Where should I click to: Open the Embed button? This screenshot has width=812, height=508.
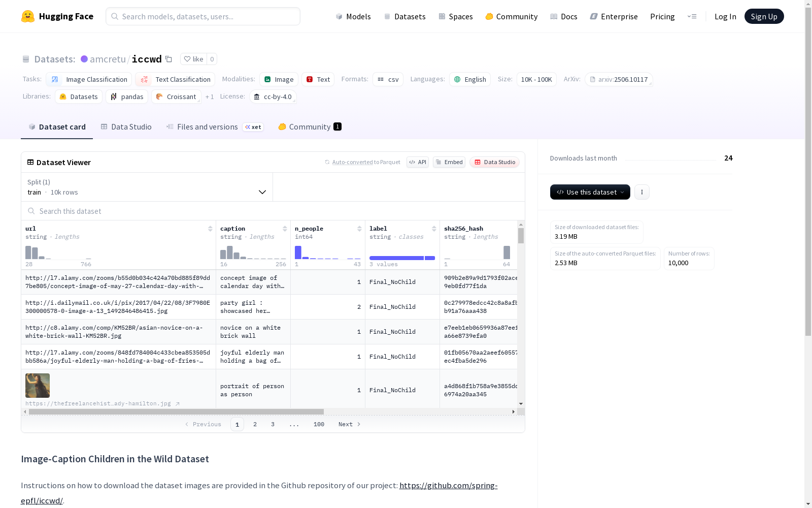tap(449, 162)
